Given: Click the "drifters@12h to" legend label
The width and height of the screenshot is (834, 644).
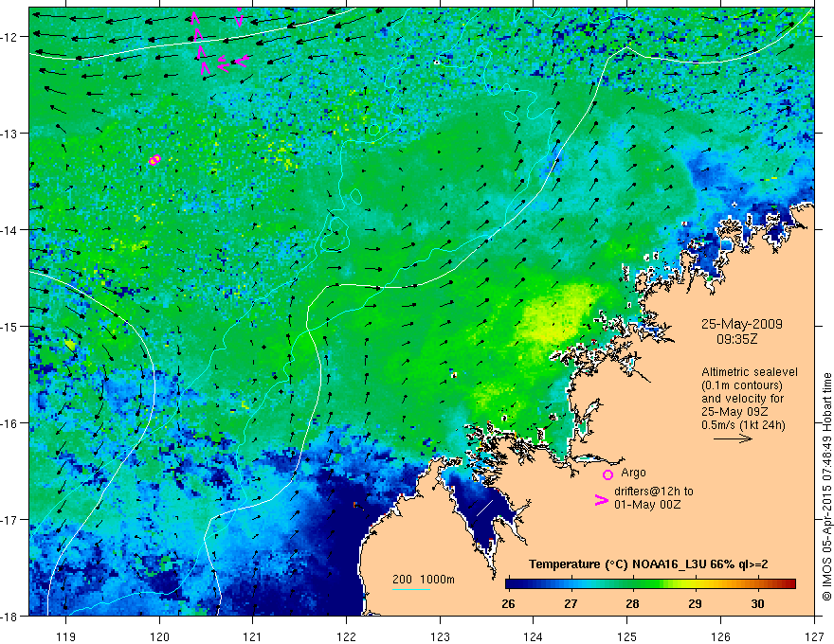Looking at the screenshot, I should point(654,492).
